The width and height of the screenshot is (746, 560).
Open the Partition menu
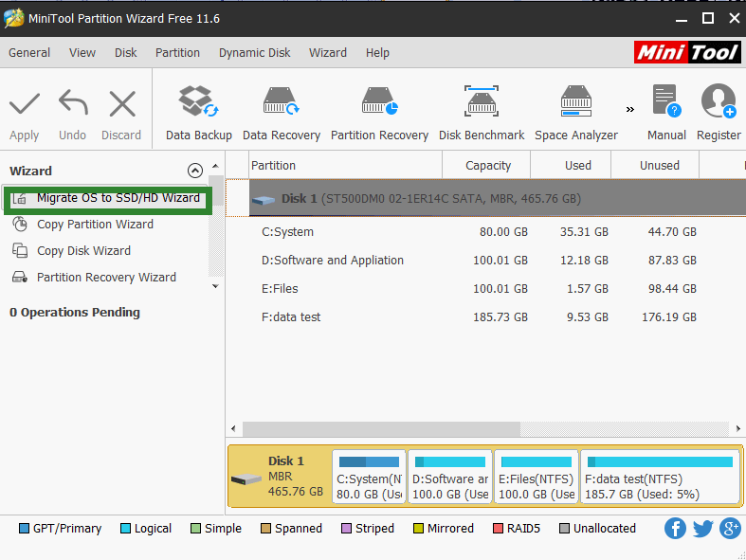point(177,52)
